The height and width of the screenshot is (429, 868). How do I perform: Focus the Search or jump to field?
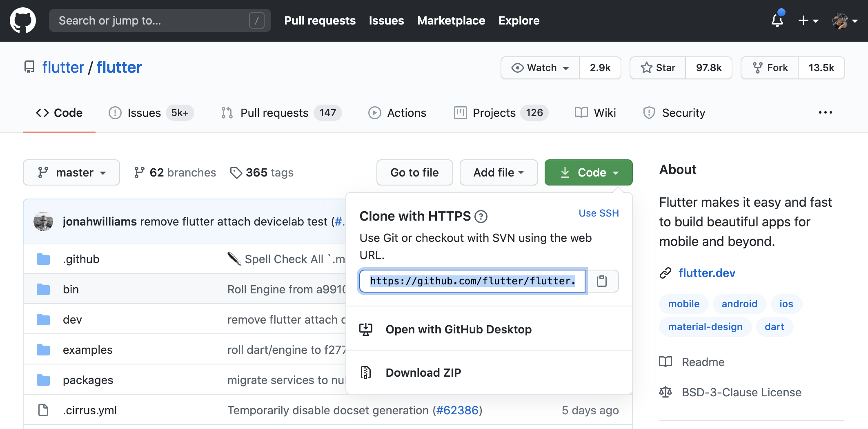pyautogui.click(x=160, y=20)
